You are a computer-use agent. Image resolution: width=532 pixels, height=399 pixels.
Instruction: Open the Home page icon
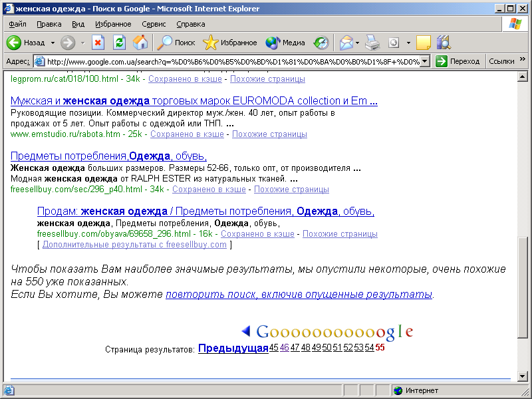(140, 43)
